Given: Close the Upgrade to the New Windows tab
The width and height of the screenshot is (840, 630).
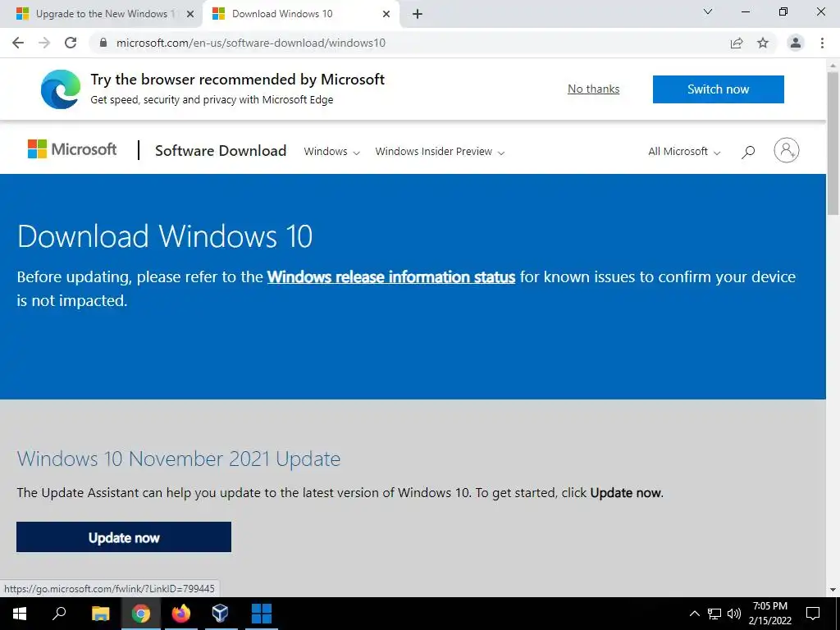Looking at the screenshot, I should (x=190, y=14).
